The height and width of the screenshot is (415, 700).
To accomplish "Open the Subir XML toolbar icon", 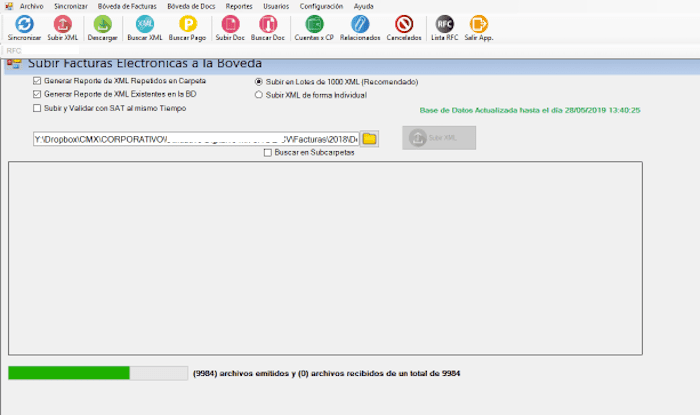I will click(x=62, y=28).
